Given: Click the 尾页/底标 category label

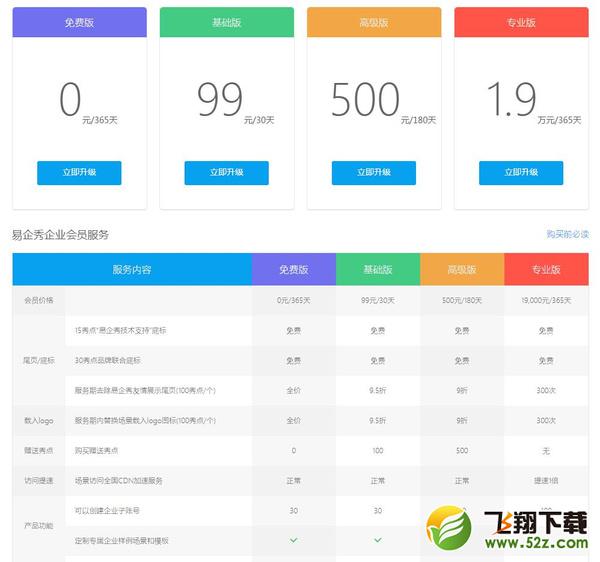Looking at the screenshot, I should click(39, 360).
